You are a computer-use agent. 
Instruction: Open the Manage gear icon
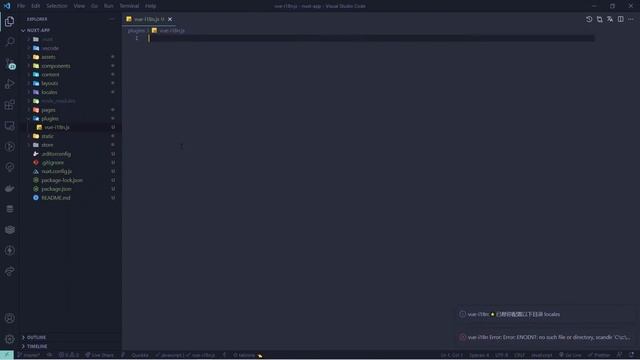[x=9, y=339]
